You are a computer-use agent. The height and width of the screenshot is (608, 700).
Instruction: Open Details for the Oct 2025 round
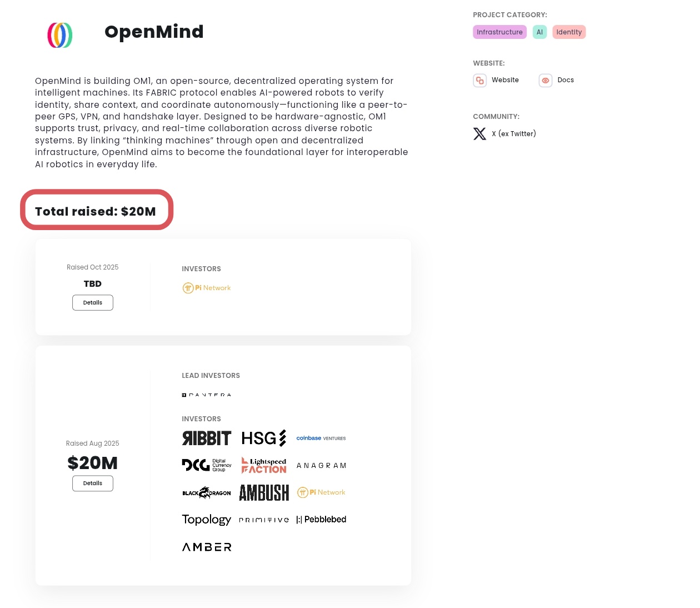93,303
